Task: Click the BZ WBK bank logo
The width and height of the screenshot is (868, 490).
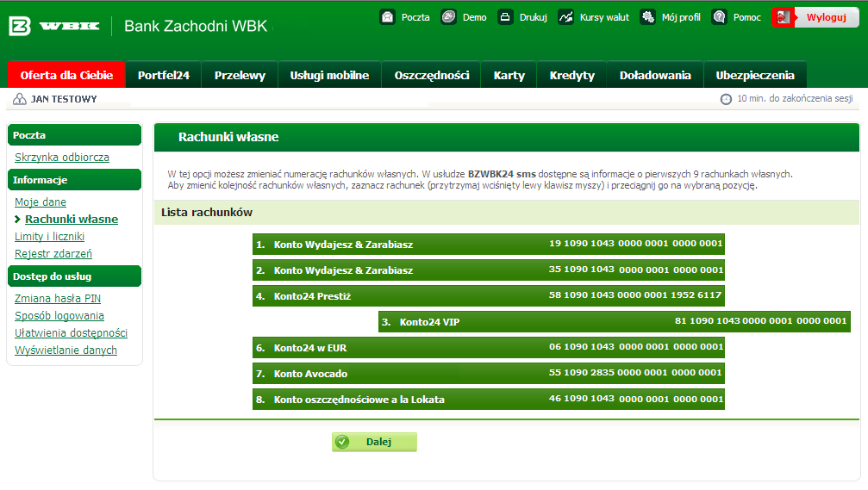Action: (x=54, y=26)
